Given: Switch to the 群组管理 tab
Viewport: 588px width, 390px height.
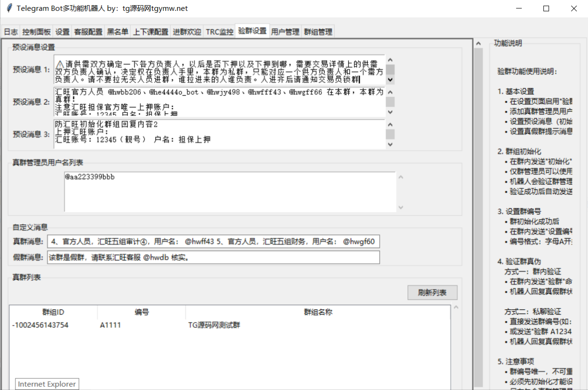Looking at the screenshot, I should coord(318,32).
